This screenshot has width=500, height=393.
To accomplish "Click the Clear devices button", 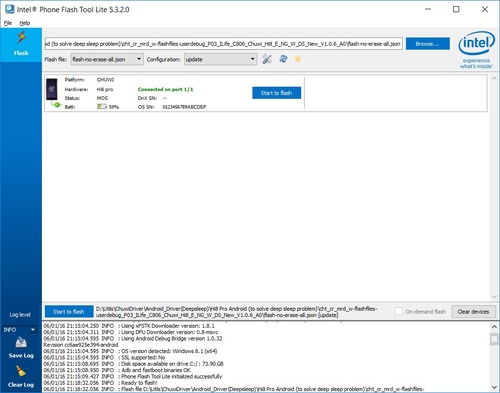I will pyautogui.click(x=473, y=312).
